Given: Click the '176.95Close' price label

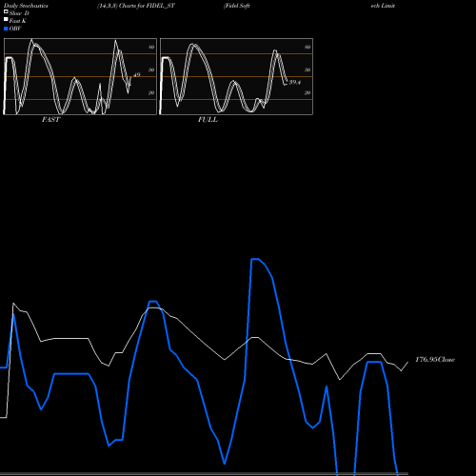Looking at the screenshot, I should point(435,360).
